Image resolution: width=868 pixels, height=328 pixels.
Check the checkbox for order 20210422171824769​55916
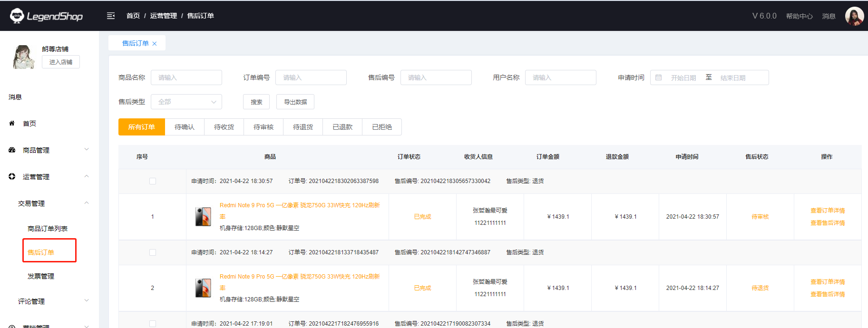153,324
